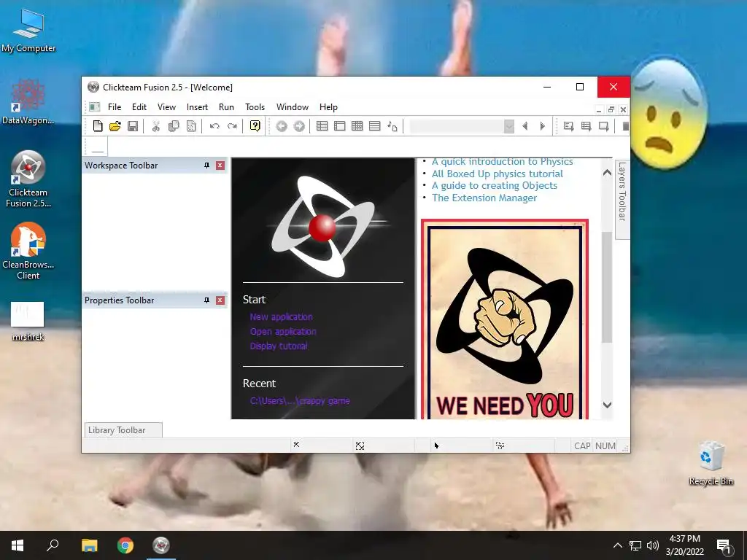Click the yellow Help question mark icon
Viewport: 747px width, 560px height.
pyautogui.click(x=255, y=126)
